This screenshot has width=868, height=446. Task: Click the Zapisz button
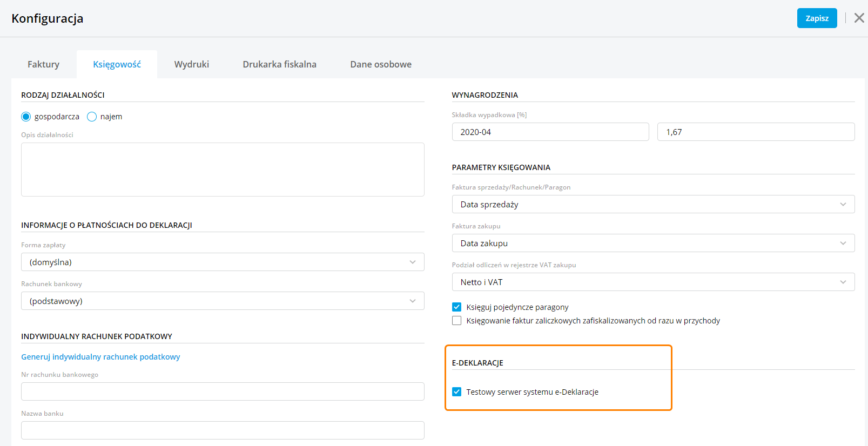(817, 18)
